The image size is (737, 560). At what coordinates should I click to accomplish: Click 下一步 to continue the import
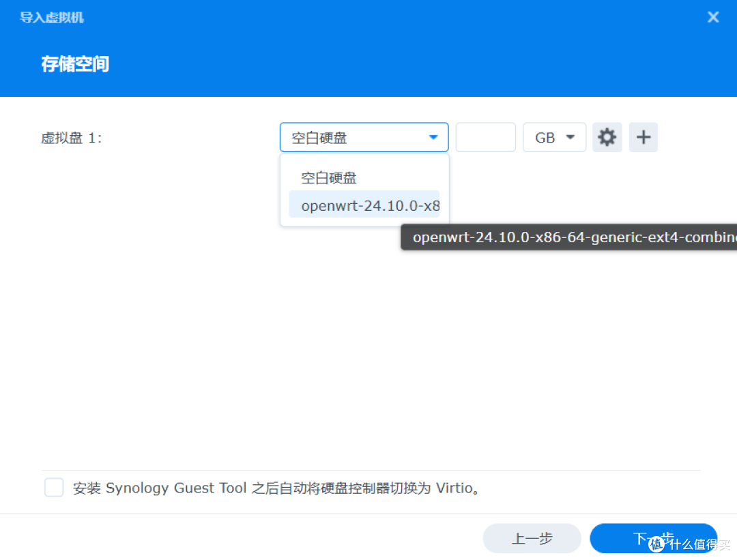point(652,538)
